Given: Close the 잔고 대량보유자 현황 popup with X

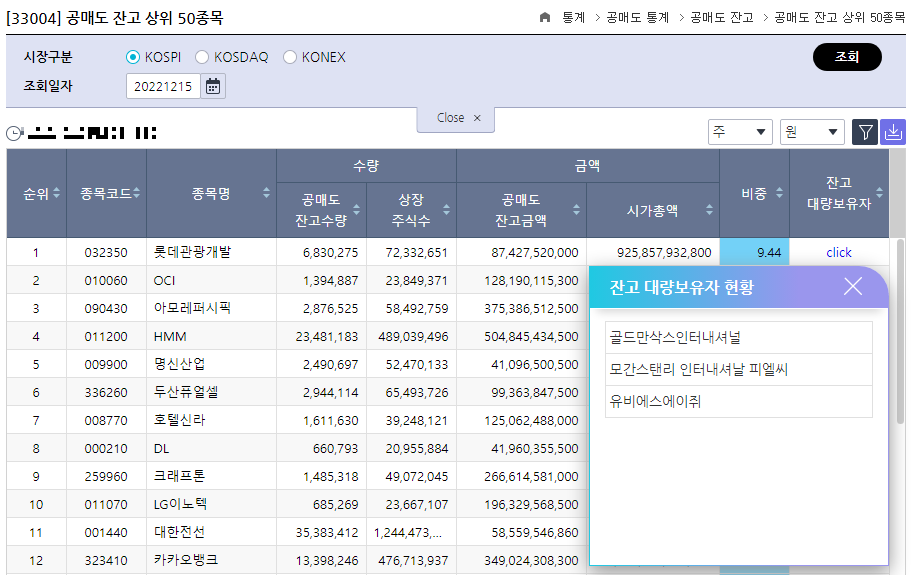Looking at the screenshot, I should point(853,287).
